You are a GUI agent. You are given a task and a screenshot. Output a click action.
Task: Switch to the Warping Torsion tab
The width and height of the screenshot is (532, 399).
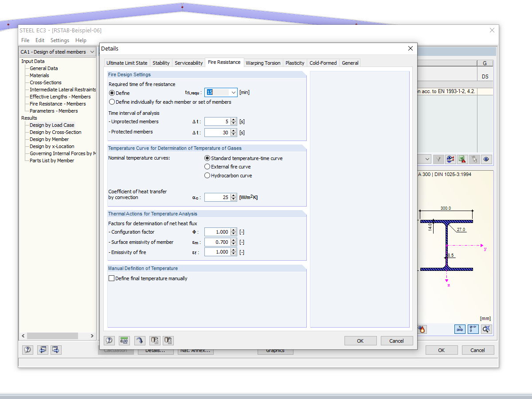pos(263,63)
